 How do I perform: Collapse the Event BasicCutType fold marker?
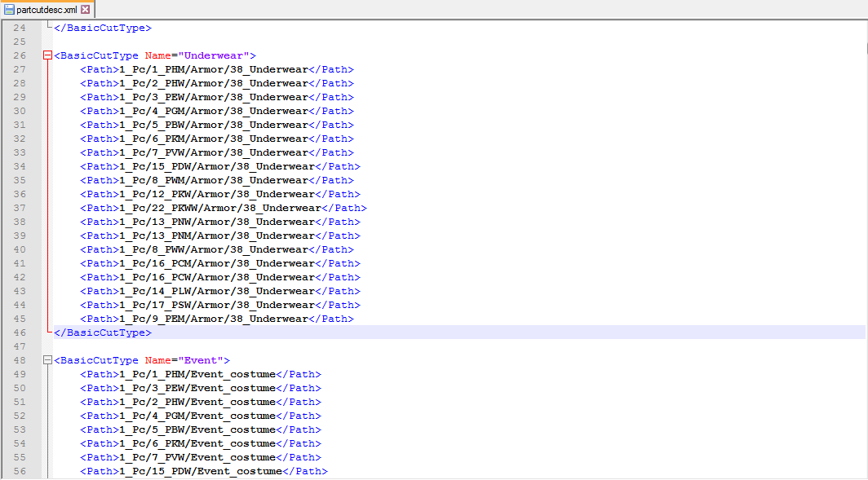point(47,360)
